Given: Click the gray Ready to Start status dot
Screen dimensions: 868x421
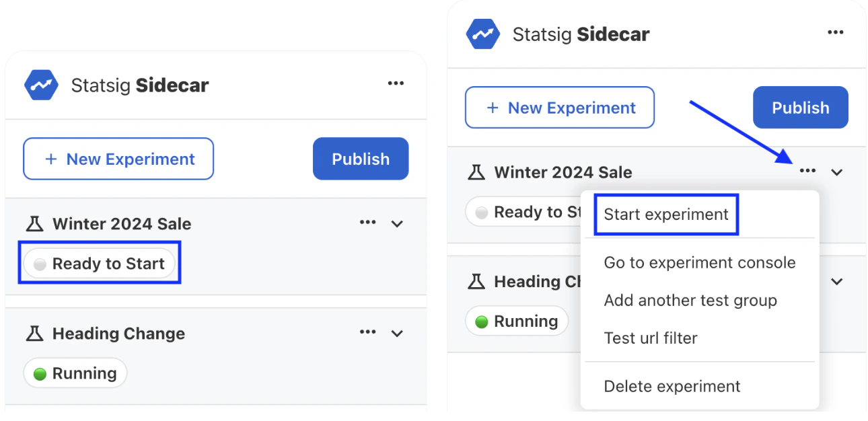Looking at the screenshot, I should coord(39,264).
